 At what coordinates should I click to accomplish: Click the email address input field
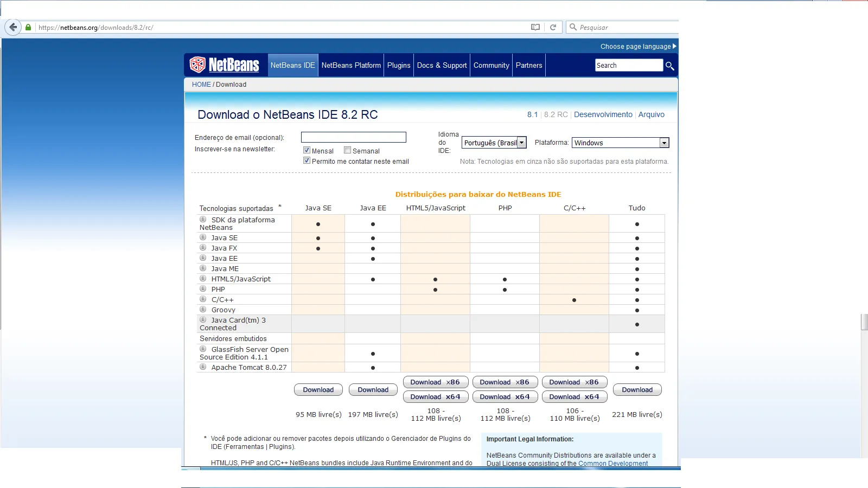(x=353, y=137)
